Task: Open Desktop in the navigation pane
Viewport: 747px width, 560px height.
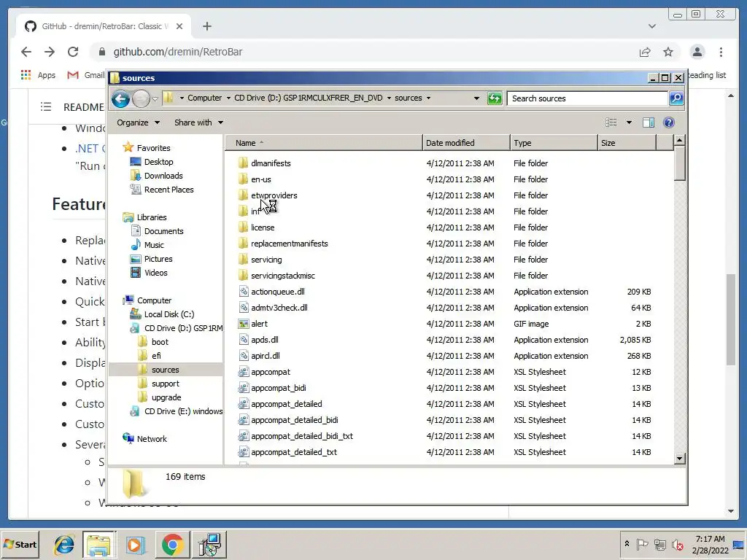Action: [x=158, y=162]
